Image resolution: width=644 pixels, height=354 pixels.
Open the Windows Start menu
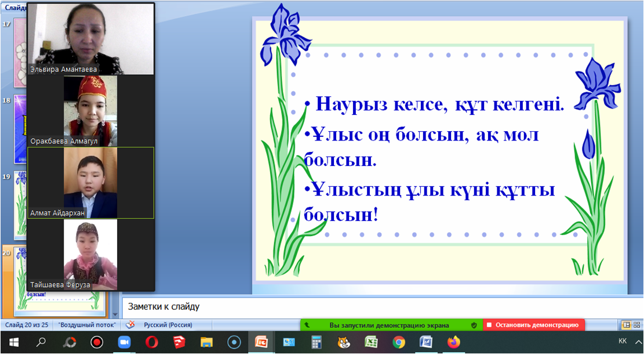pyautogui.click(x=13, y=342)
